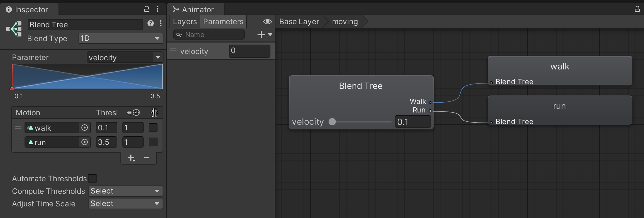Toggle mirror checkbox for walk motion
Viewport: 644px width, 218px height.
[153, 128]
